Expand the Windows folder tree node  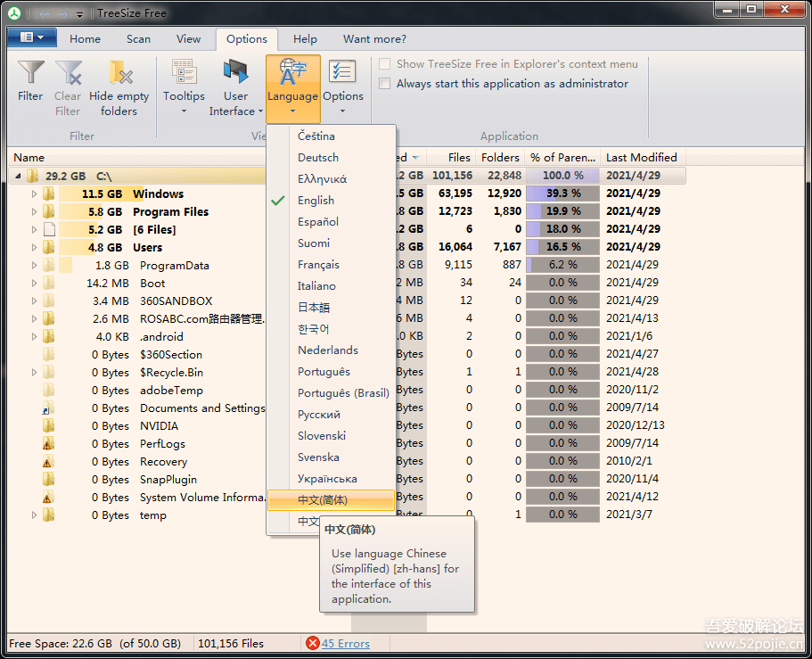click(35, 194)
